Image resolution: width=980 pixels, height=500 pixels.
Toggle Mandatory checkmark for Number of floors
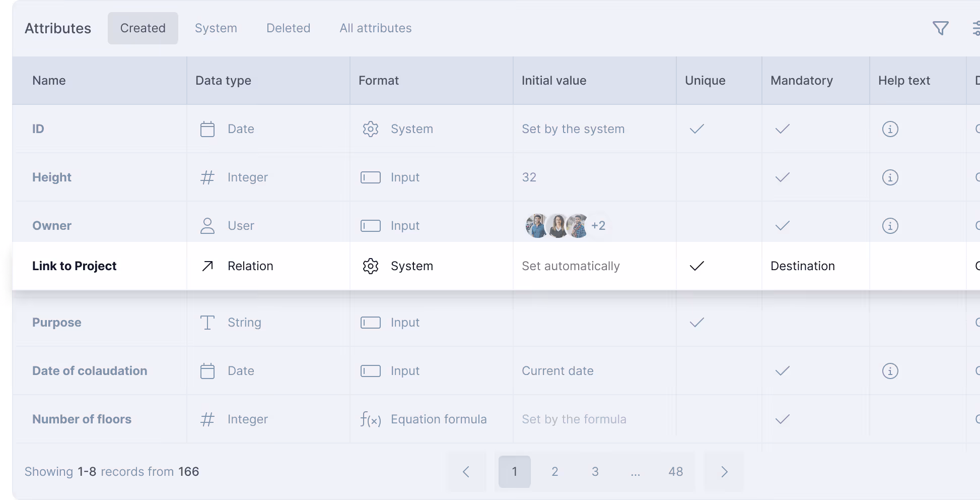[x=783, y=419]
